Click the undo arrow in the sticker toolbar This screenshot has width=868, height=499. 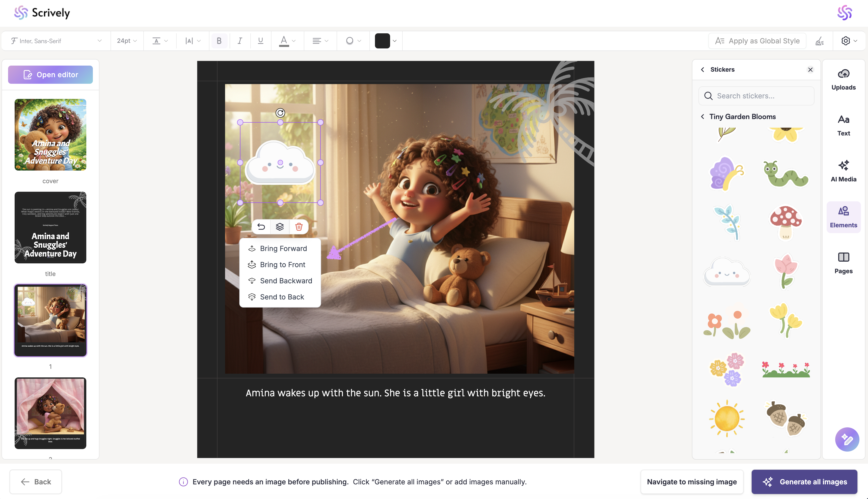[261, 227]
